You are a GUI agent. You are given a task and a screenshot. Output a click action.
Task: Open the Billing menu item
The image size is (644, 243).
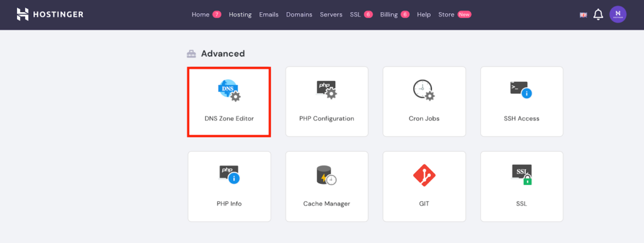click(389, 14)
